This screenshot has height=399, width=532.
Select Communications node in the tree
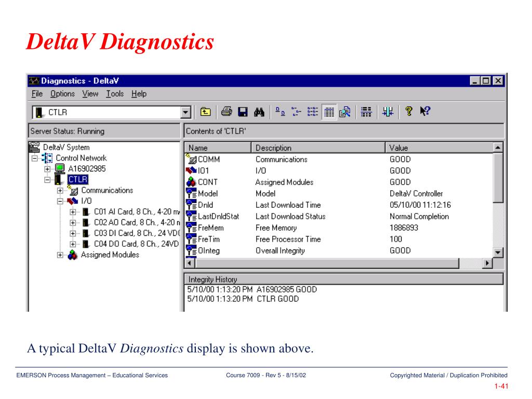tap(107, 190)
